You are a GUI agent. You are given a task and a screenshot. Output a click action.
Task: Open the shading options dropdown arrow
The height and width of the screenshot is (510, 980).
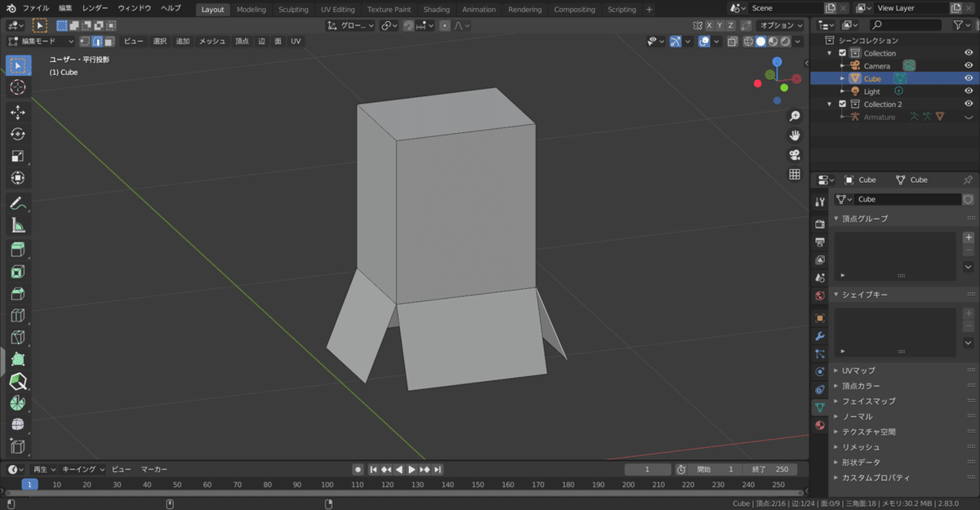coord(798,42)
